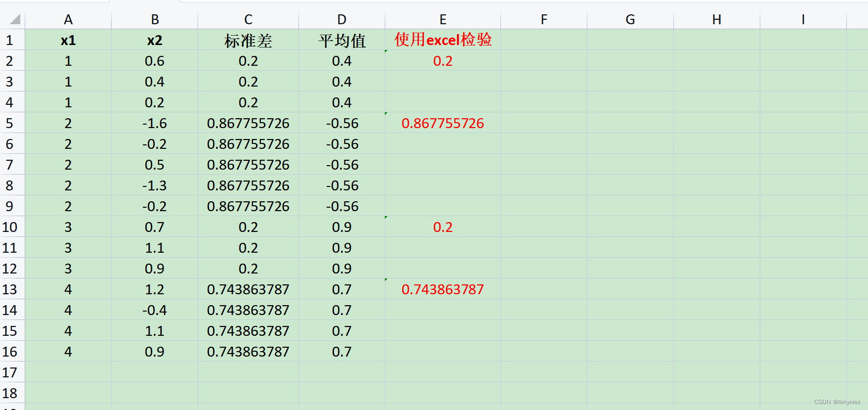Select cell B15 containing 1.1
This screenshot has height=410, width=868.
pos(155,331)
